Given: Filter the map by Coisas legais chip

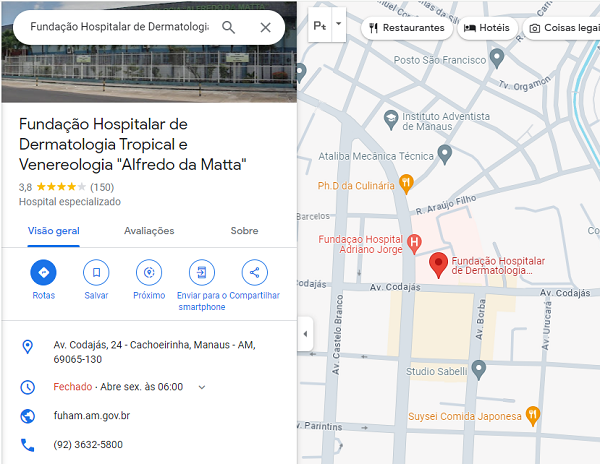Looking at the screenshot, I should tap(561, 28).
